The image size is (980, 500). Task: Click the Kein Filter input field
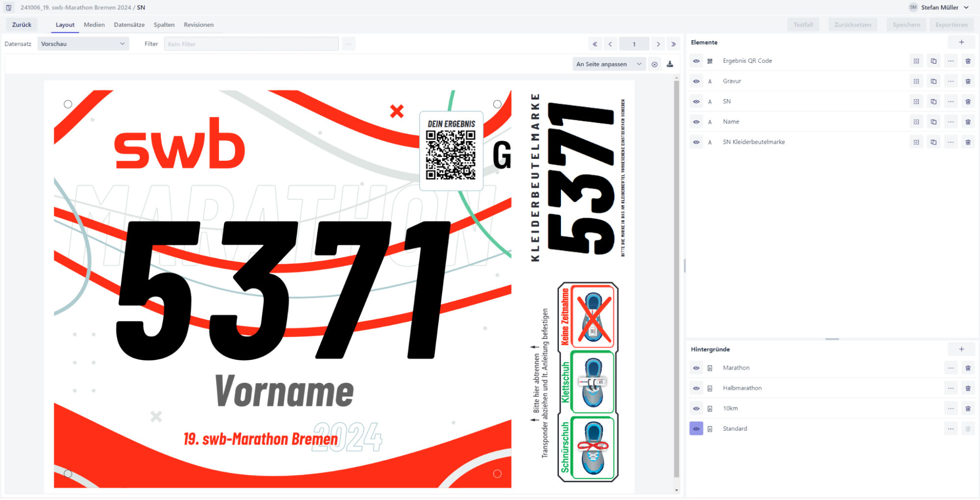point(251,44)
